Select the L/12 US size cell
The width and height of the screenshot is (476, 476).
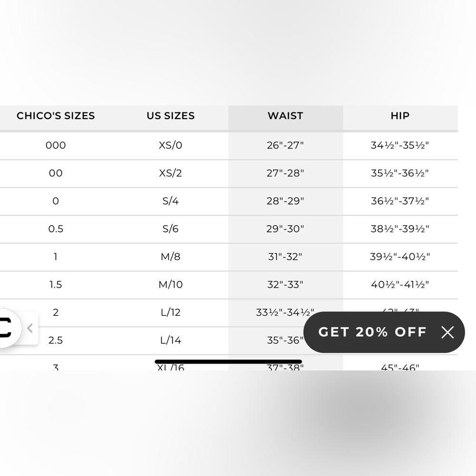tap(170, 312)
